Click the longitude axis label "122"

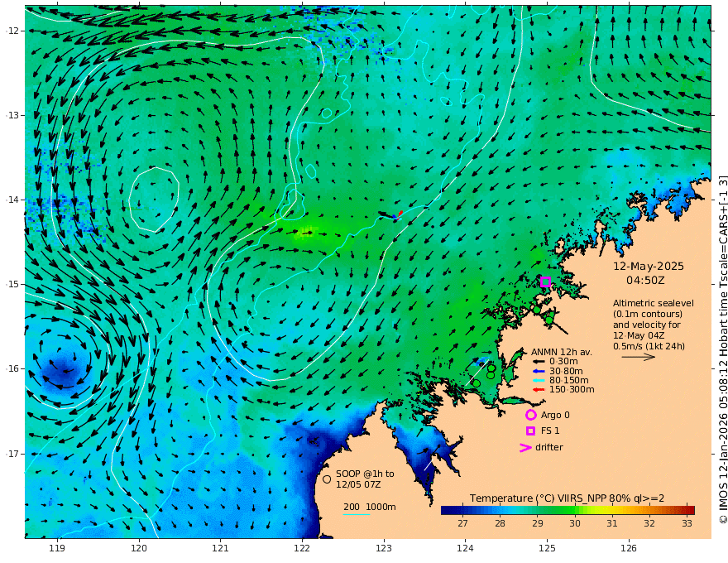pos(302,549)
